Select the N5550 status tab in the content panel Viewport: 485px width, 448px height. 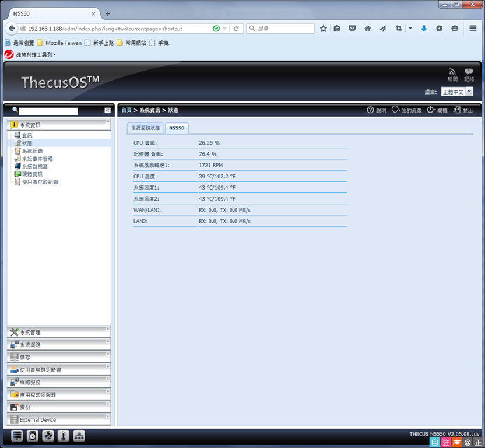(177, 128)
